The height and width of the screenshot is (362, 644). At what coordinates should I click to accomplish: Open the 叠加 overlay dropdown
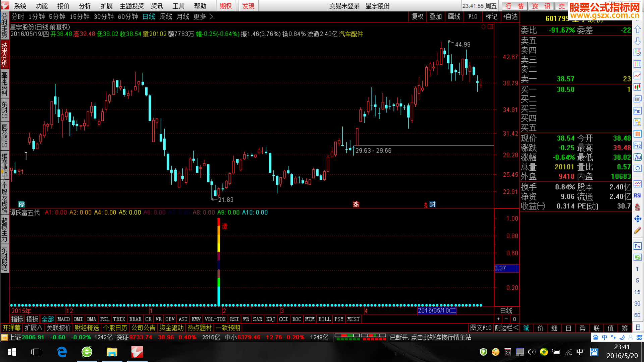click(x=436, y=16)
